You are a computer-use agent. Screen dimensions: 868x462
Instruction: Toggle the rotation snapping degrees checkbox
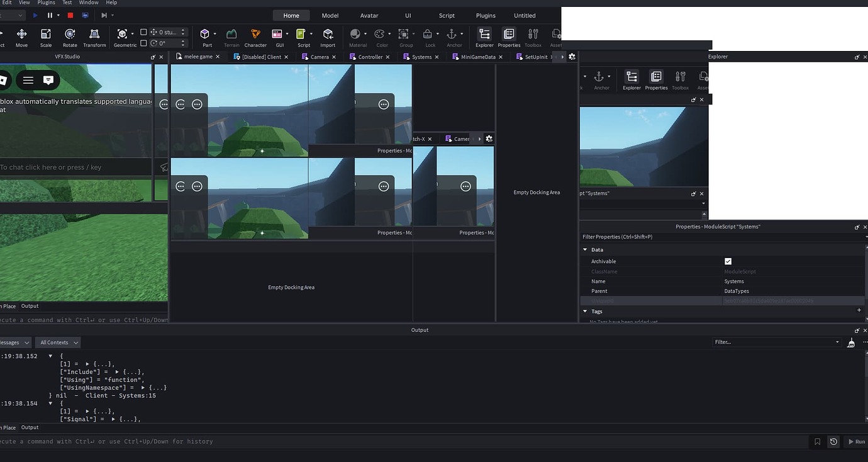pos(143,43)
